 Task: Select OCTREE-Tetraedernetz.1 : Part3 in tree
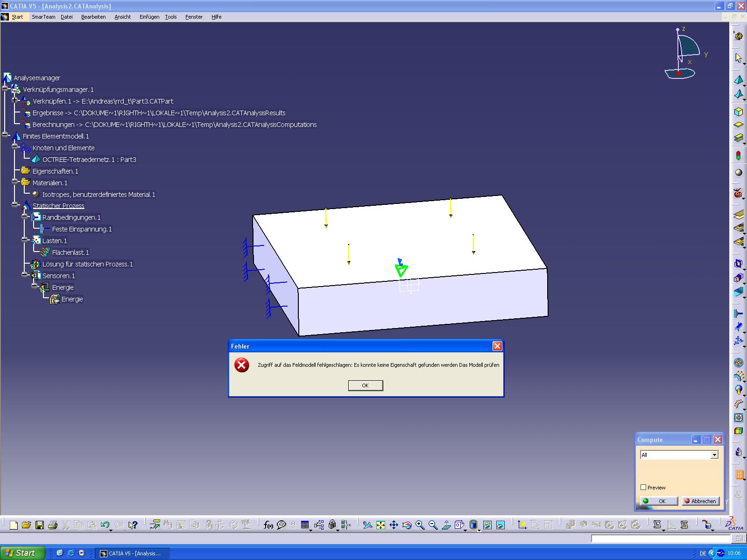89,160
